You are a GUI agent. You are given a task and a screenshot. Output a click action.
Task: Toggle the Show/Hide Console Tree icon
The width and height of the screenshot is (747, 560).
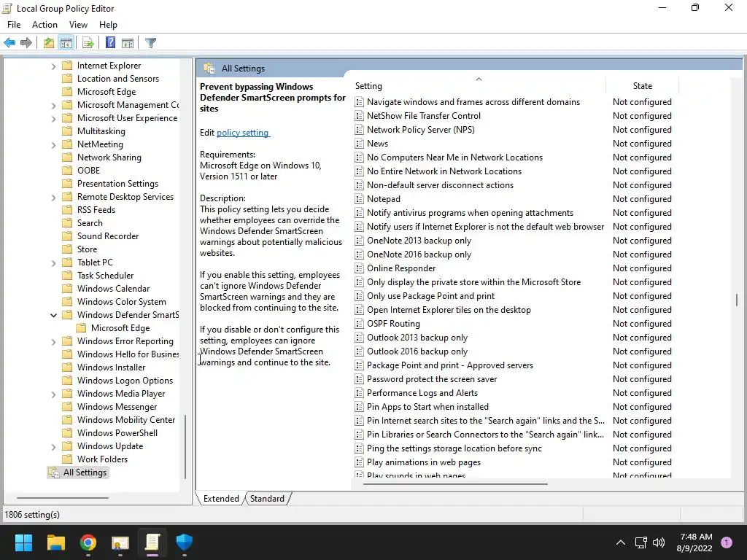pyautogui.click(x=66, y=43)
